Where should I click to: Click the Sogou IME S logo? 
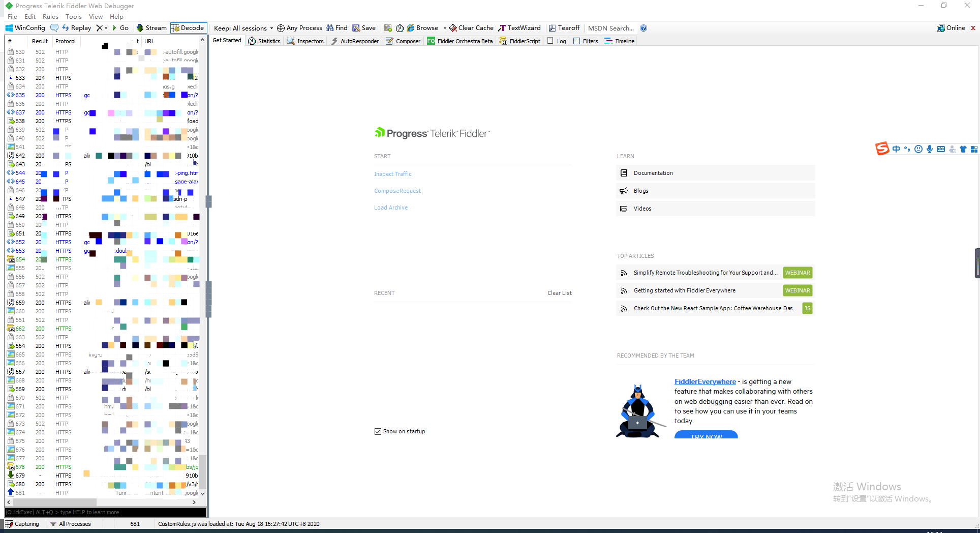coord(882,149)
